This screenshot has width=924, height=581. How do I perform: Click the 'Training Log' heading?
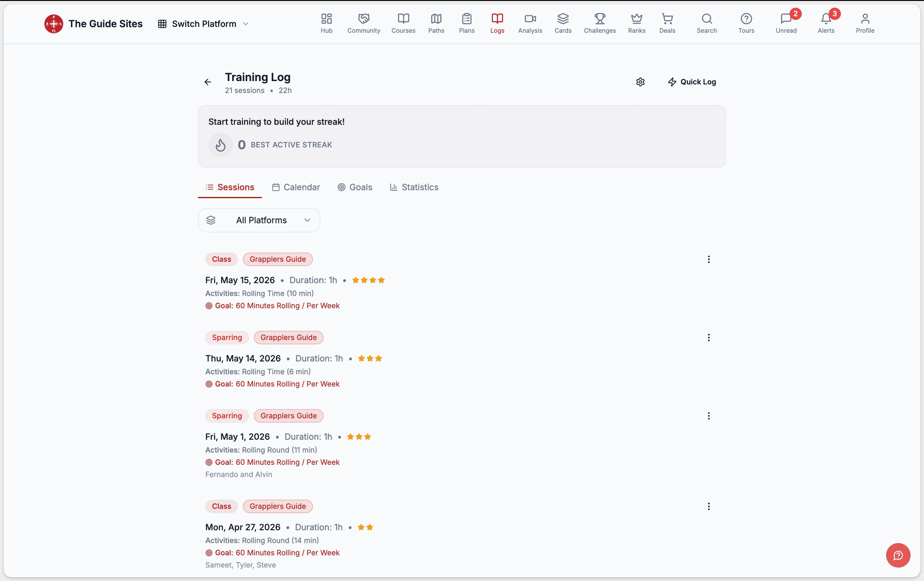pyautogui.click(x=257, y=77)
